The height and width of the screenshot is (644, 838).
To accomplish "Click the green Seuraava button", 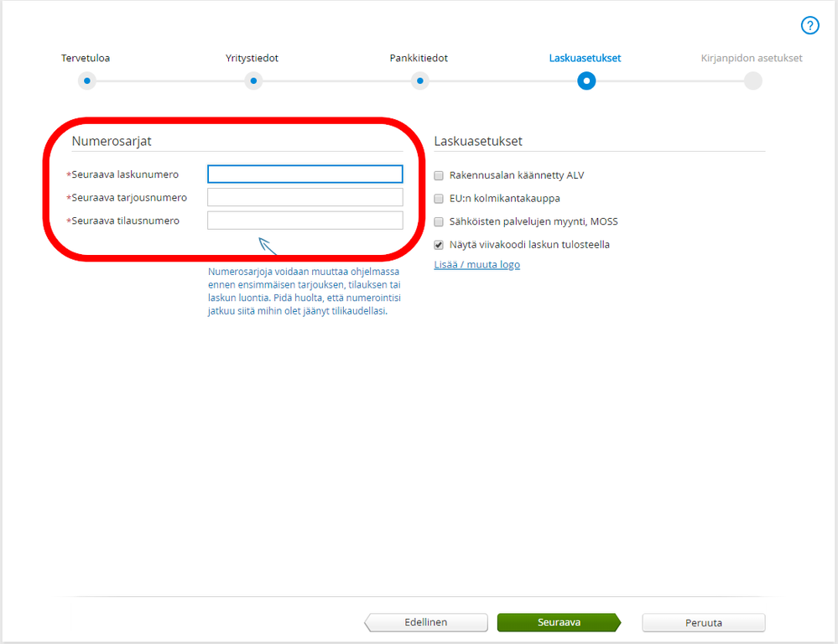I will 559,622.
